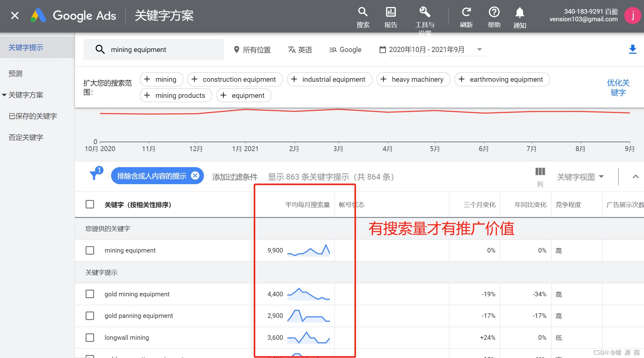Screen dimensions: 644x358
Task: Select the gold mining equipment checkbox
Action: pos(90,294)
